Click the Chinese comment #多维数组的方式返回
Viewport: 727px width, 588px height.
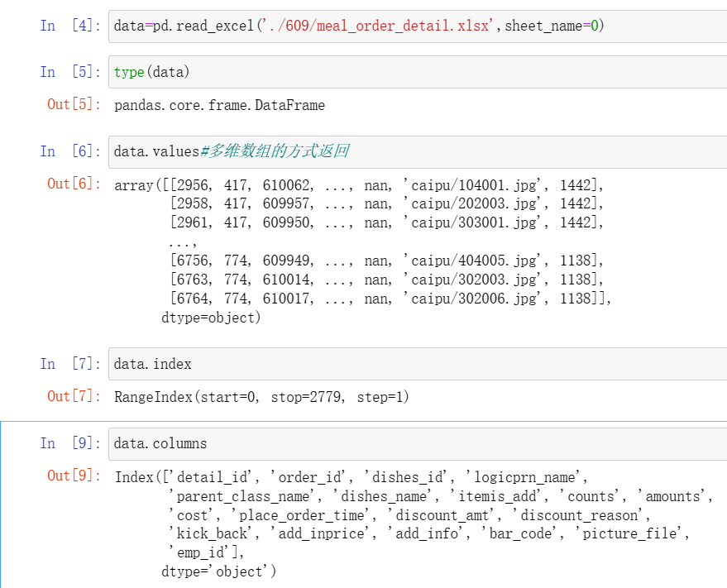tap(275, 151)
